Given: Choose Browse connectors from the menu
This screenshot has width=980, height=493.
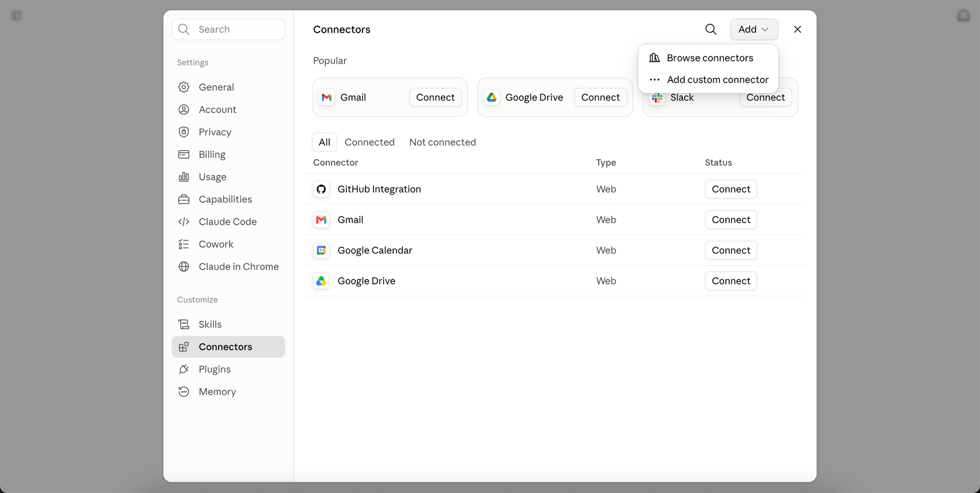Looking at the screenshot, I should point(708,58).
